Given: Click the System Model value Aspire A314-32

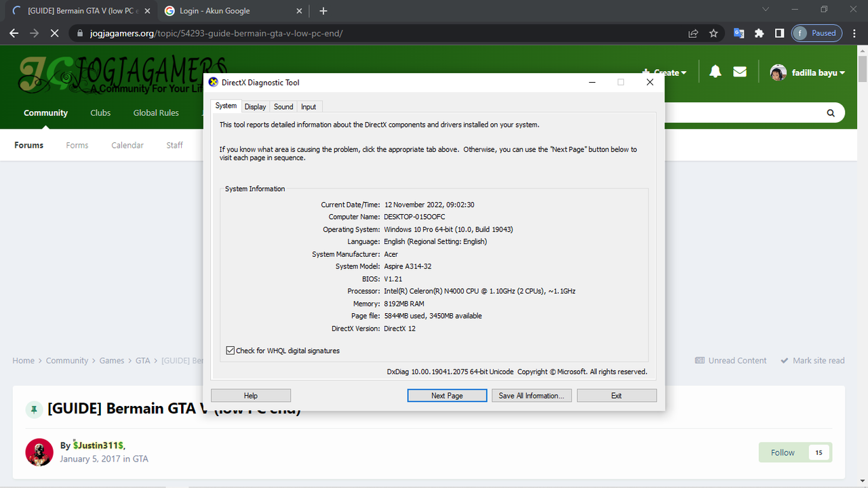Looking at the screenshot, I should [408, 266].
